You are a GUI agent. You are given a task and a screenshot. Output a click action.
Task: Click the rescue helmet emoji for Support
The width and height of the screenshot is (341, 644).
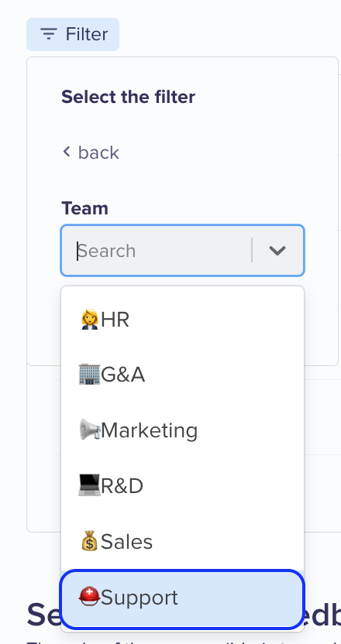[89, 596]
